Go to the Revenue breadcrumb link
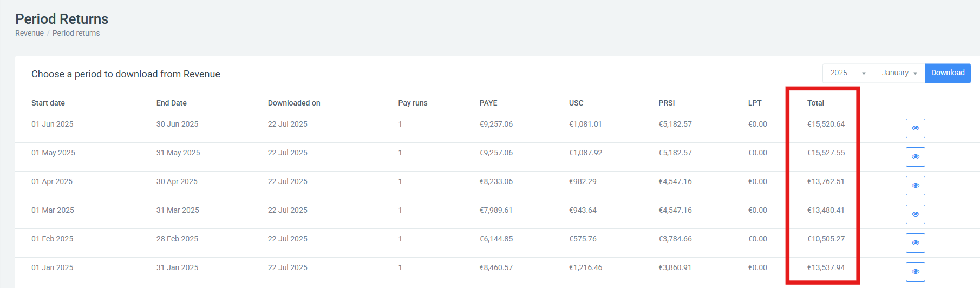 (29, 33)
